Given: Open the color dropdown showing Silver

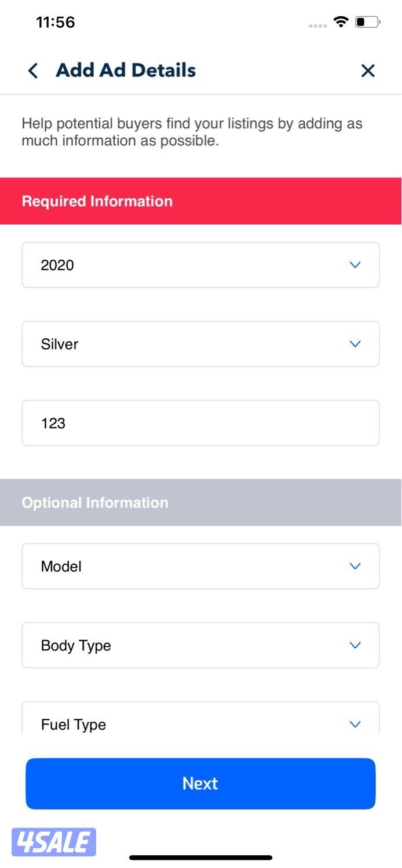Looking at the screenshot, I should pos(200,344).
